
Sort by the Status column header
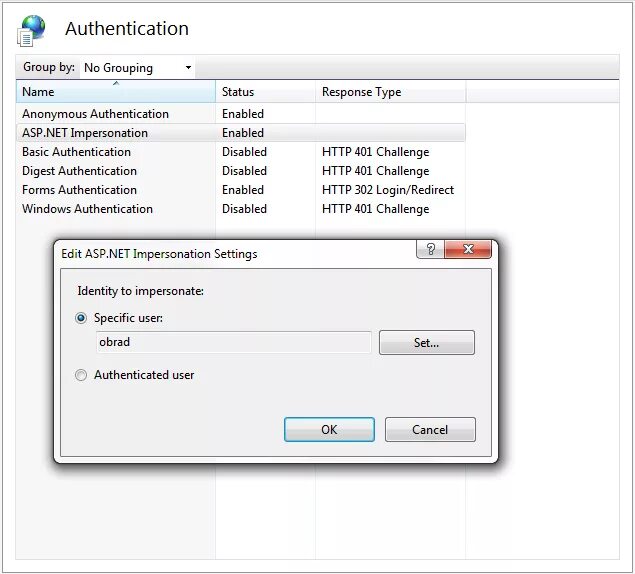[265, 92]
